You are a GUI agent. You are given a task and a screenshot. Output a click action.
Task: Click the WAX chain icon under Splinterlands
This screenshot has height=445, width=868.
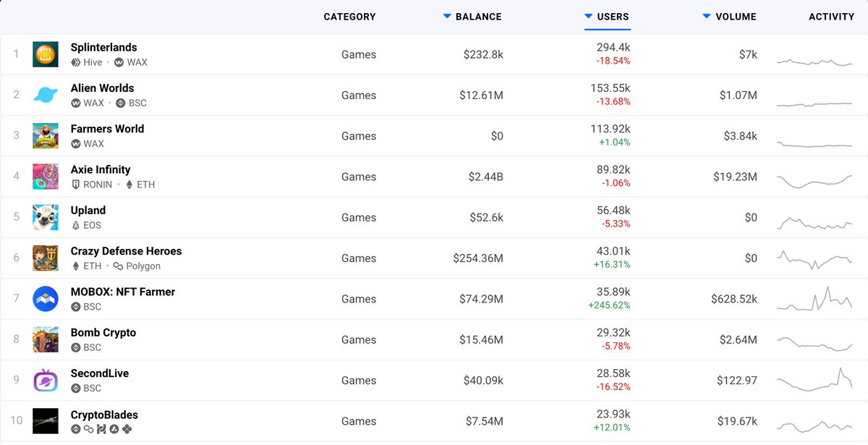pyautogui.click(x=119, y=62)
